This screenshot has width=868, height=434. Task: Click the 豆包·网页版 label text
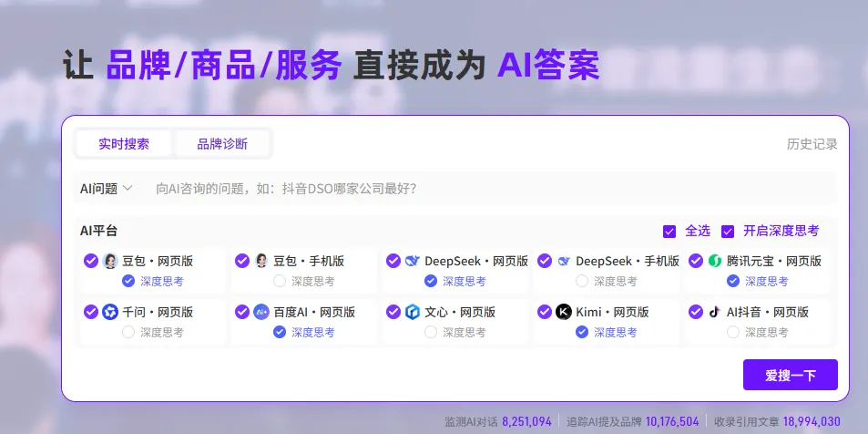point(158,261)
